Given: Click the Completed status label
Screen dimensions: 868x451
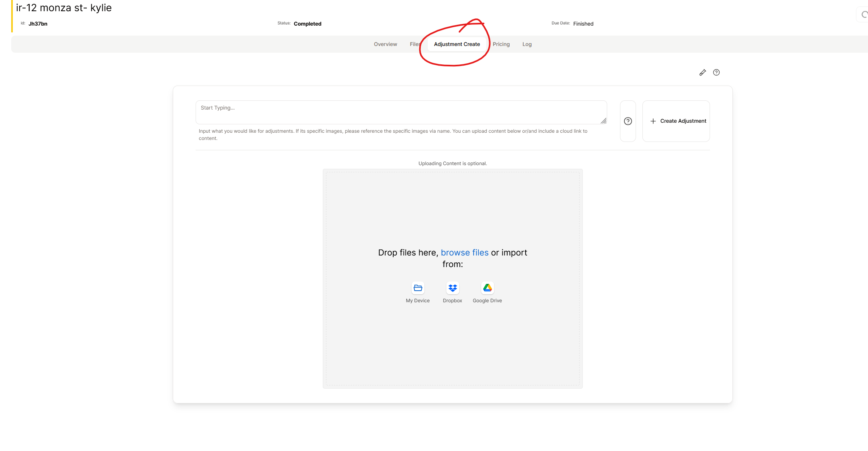Looking at the screenshot, I should click(307, 24).
